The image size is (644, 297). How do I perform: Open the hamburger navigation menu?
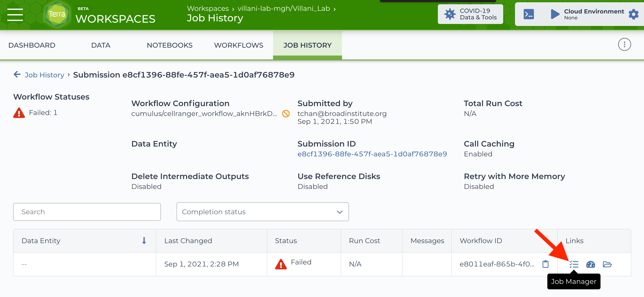pyautogui.click(x=15, y=14)
